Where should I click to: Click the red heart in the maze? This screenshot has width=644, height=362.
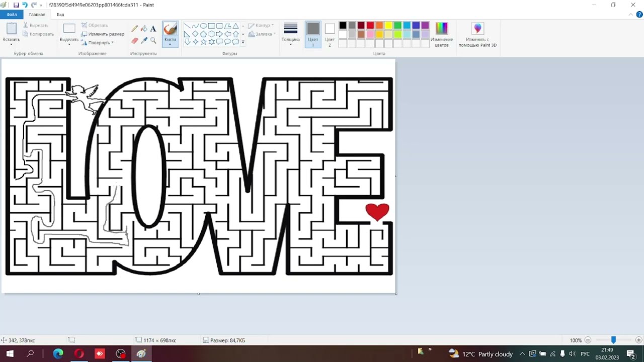point(377,212)
